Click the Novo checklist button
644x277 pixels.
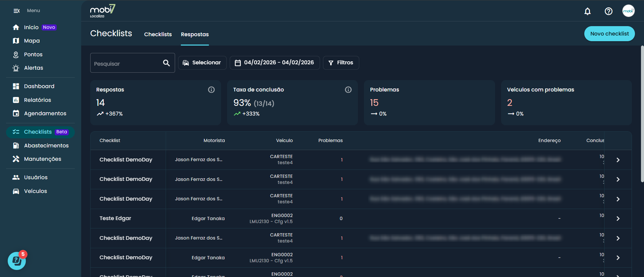point(609,34)
